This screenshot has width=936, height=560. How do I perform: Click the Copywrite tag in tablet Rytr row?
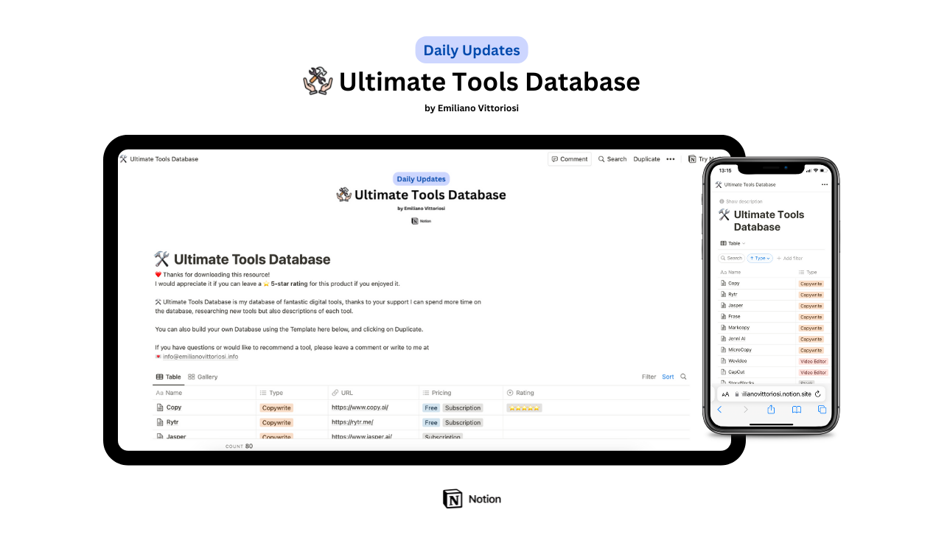[x=276, y=422]
